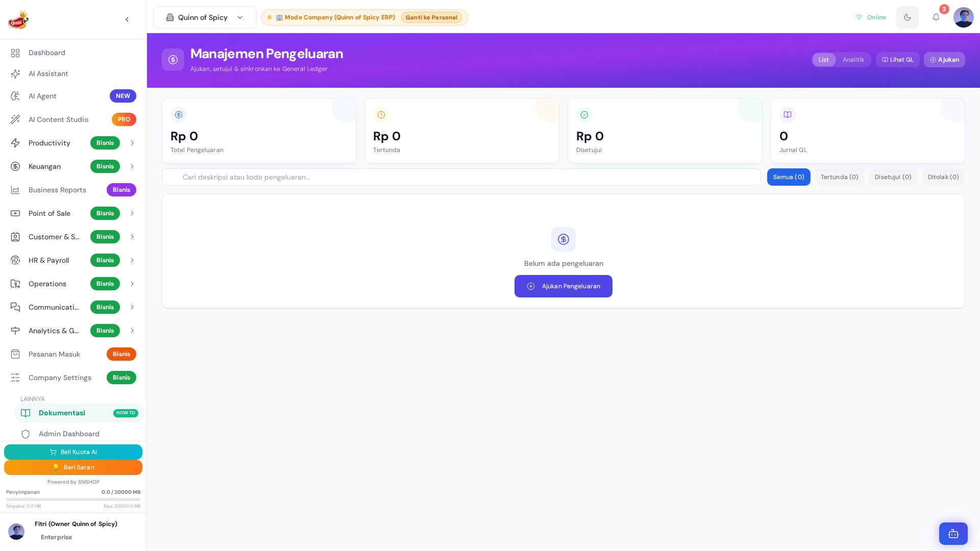Click the Communication chat icon
980x551 pixels.
click(15, 307)
